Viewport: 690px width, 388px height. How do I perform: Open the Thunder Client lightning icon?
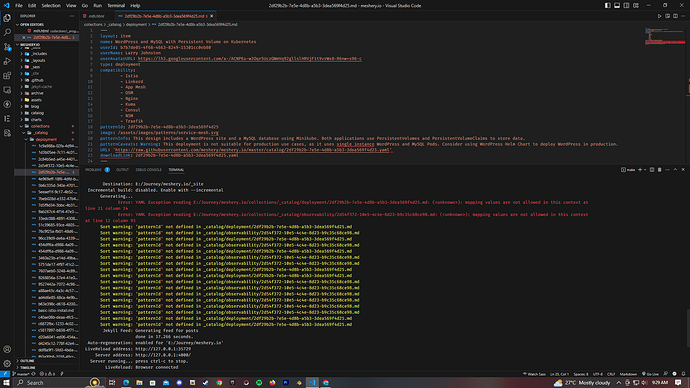7,104
